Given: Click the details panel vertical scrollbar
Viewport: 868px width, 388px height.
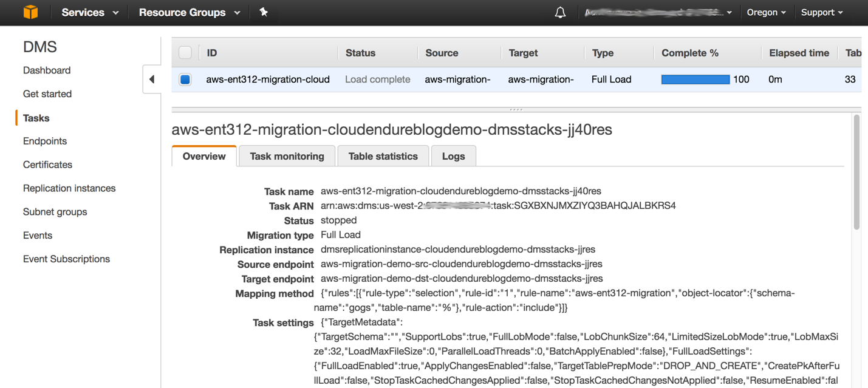Looking at the screenshot, I should pos(856,172).
